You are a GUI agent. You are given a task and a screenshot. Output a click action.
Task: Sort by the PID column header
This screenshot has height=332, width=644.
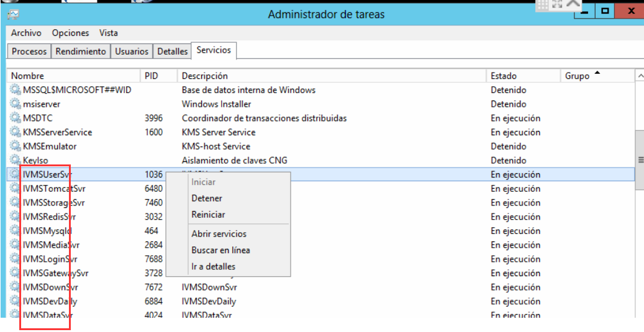[159, 76]
